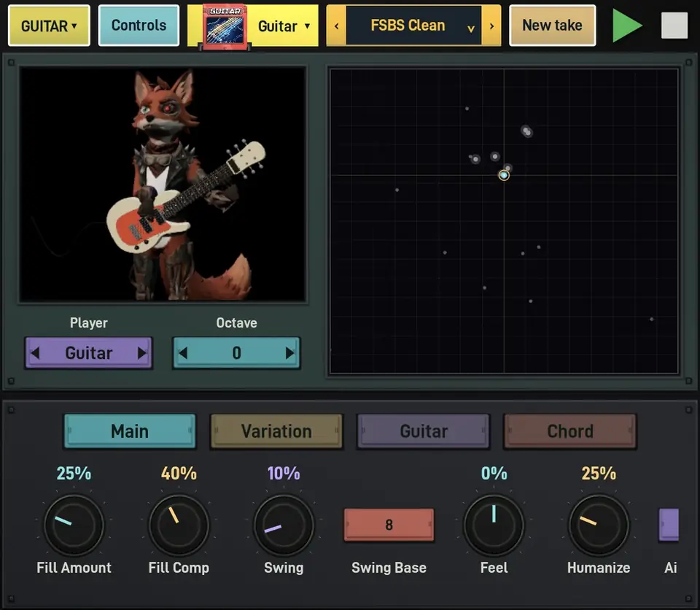Decrease Octave with left arrow
This screenshot has height=610, width=700.
pos(183,353)
